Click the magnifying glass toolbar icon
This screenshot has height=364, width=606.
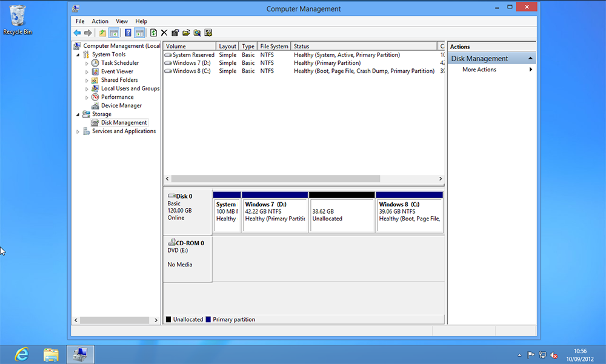pyautogui.click(x=197, y=33)
